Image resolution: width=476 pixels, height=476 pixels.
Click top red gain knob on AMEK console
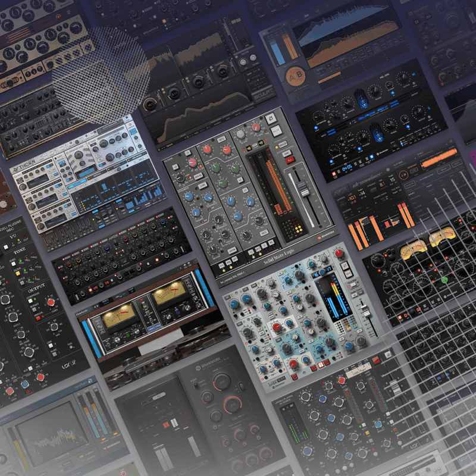339,253
